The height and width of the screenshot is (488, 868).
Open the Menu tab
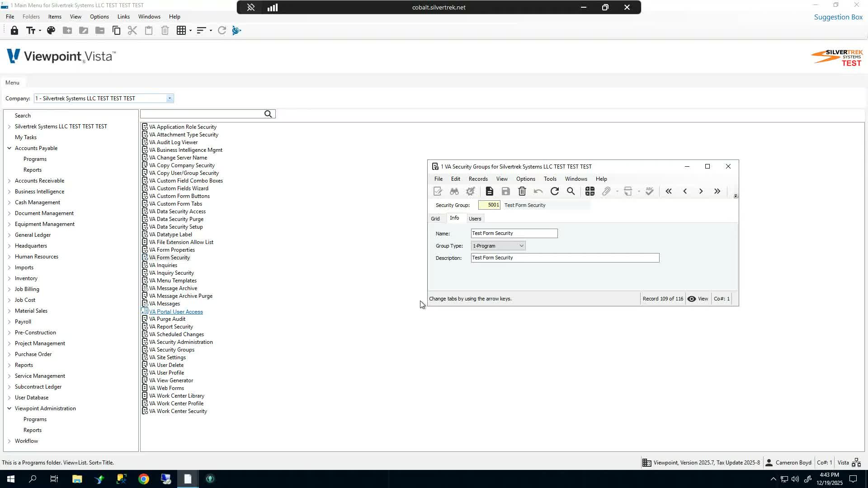(x=12, y=83)
